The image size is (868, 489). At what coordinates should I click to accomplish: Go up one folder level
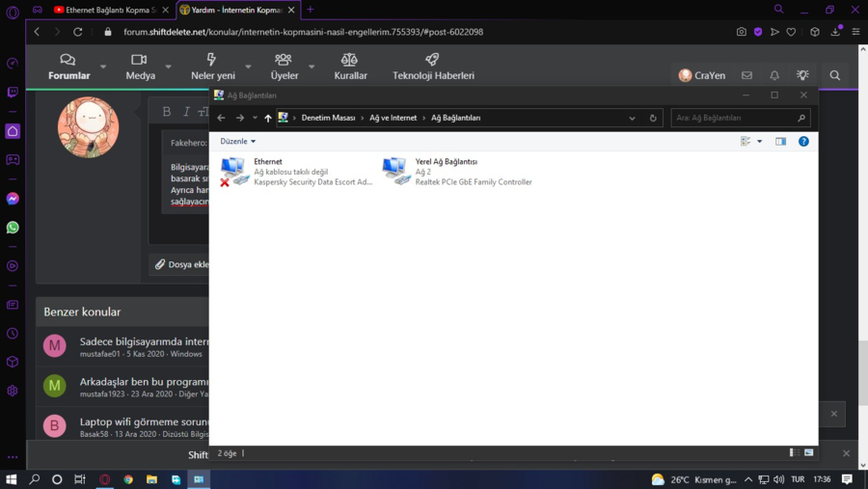click(x=268, y=118)
